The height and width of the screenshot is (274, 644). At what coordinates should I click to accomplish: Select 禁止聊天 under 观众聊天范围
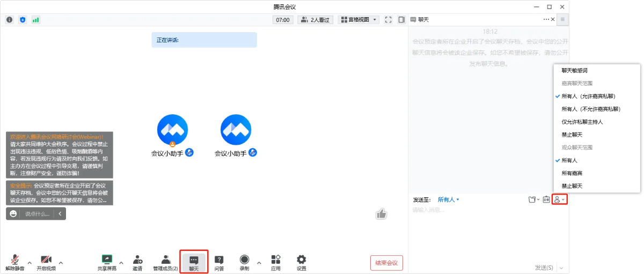pos(597,186)
